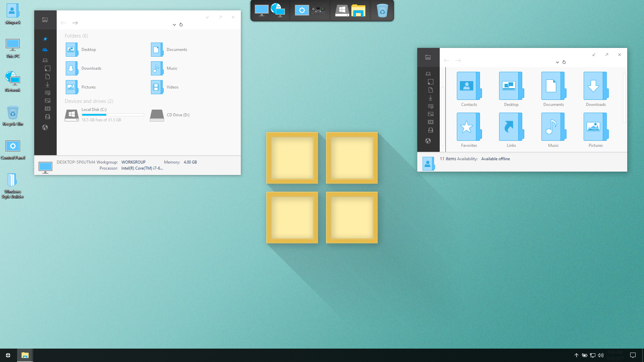Click the Network globe icon in the dock
Screen dimensions: 644x362
tap(278, 10)
